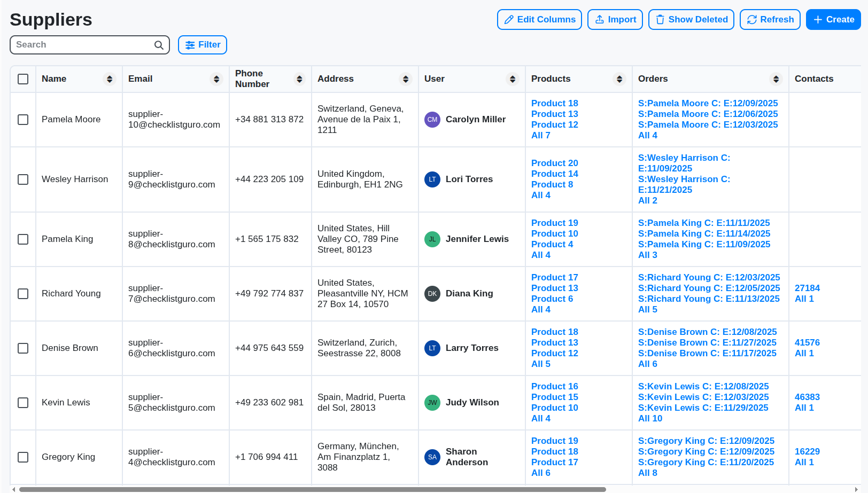868x493 pixels.
Task: Check the checkbox for Pamela Moore's row
Action: 23,120
